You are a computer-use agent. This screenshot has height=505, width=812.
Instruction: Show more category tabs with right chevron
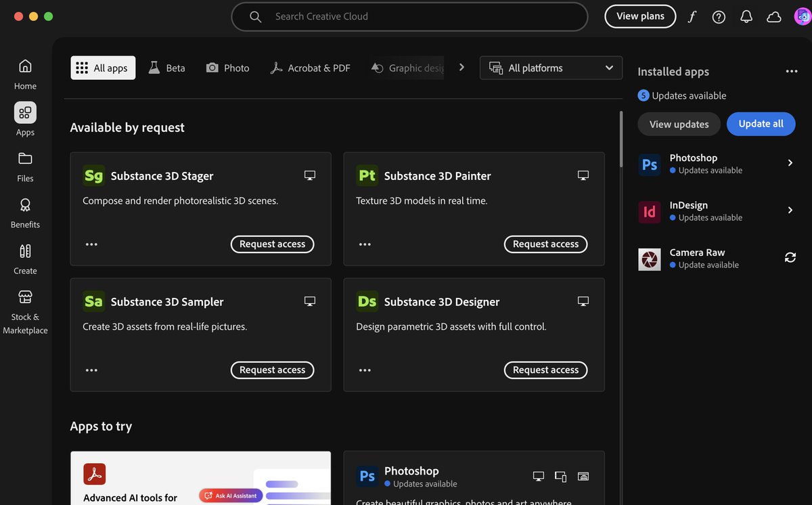point(461,67)
